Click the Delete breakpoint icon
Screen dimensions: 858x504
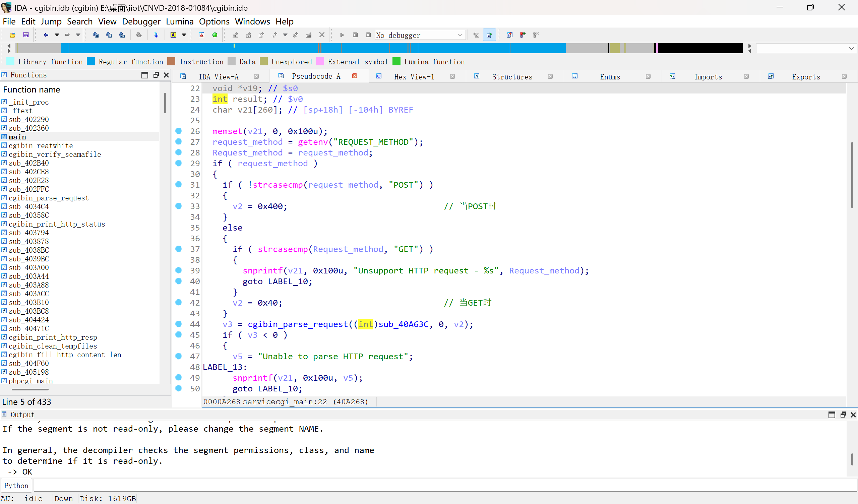click(536, 35)
